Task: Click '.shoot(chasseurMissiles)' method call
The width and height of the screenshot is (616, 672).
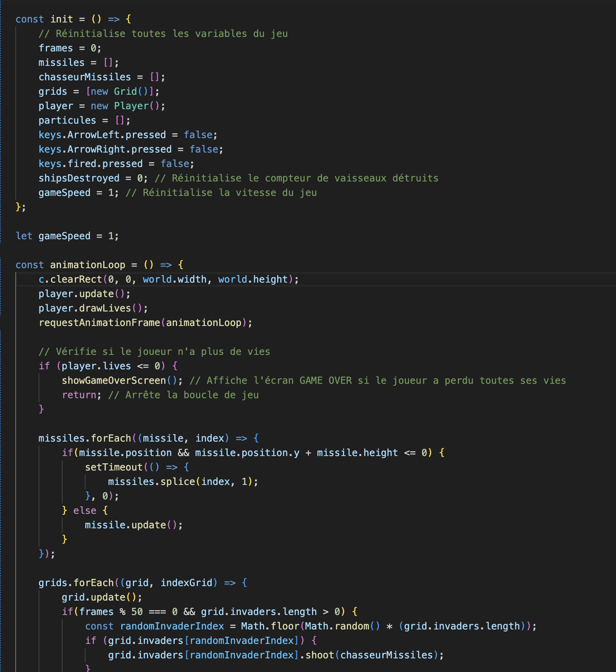Action: coord(369,655)
